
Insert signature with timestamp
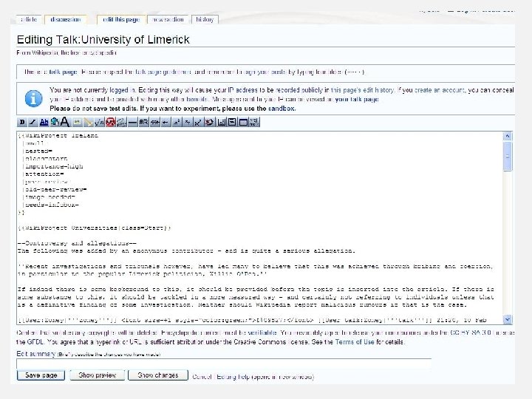click(x=121, y=122)
